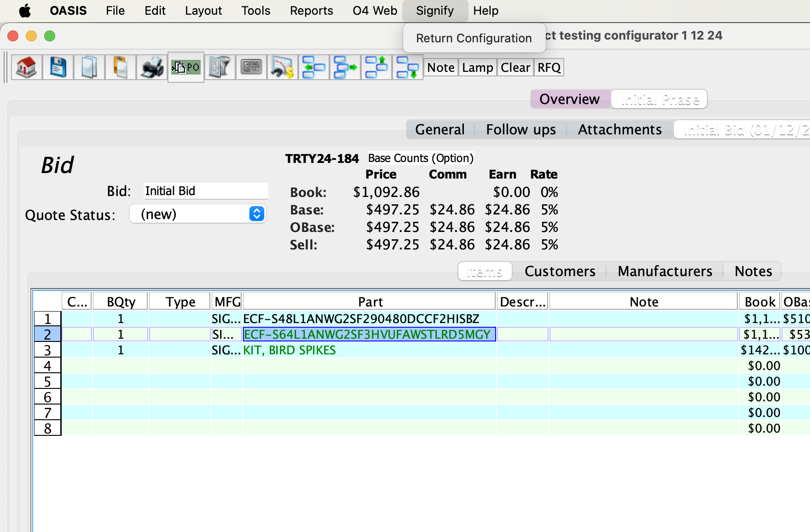
Task: Click the RFQ button
Action: pyautogui.click(x=548, y=67)
